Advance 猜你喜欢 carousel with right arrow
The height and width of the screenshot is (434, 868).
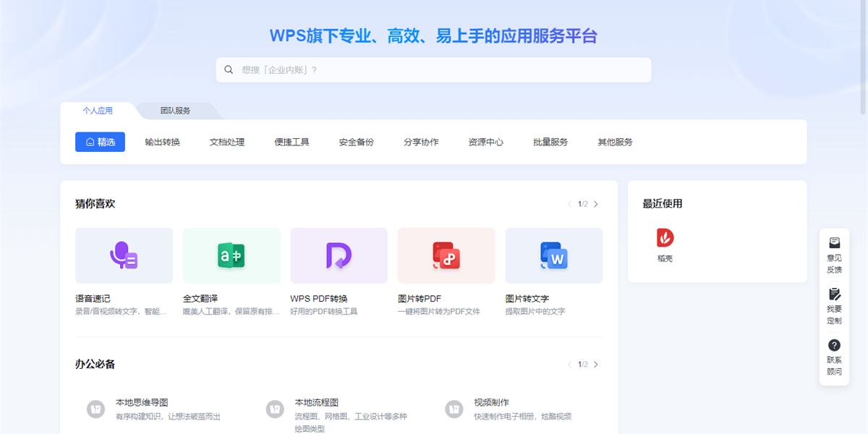[x=596, y=204]
